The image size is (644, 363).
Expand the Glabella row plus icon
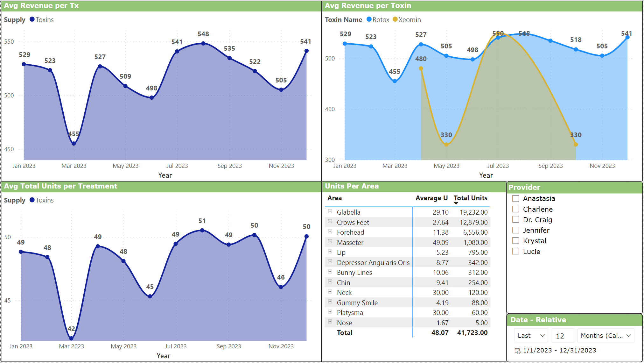(330, 211)
